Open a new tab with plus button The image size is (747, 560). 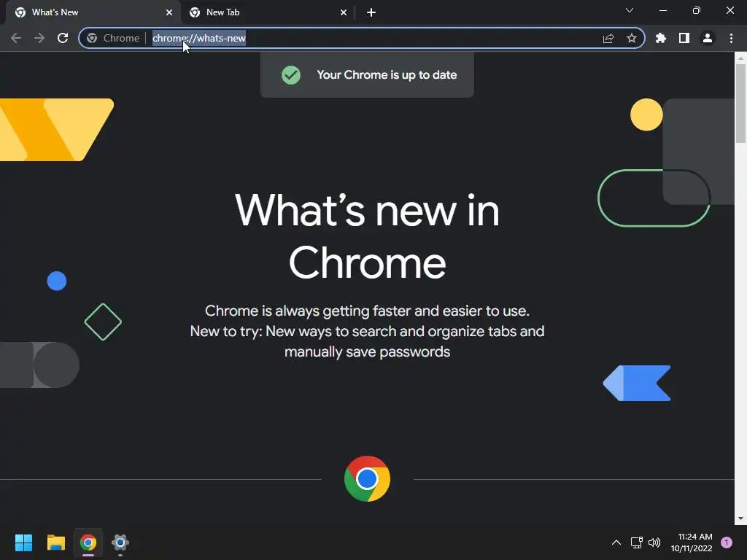tap(371, 12)
